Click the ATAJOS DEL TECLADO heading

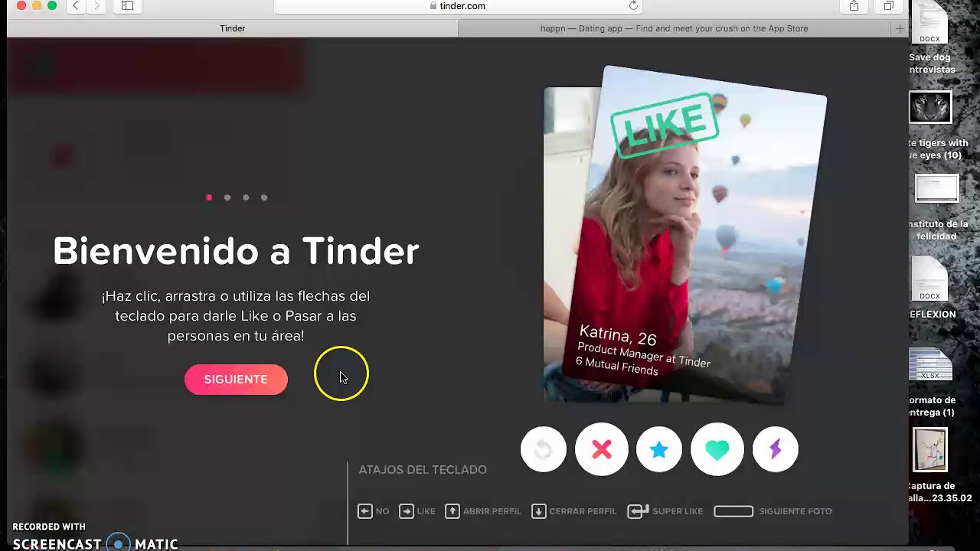pyautogui.click(x=423, y=470)
